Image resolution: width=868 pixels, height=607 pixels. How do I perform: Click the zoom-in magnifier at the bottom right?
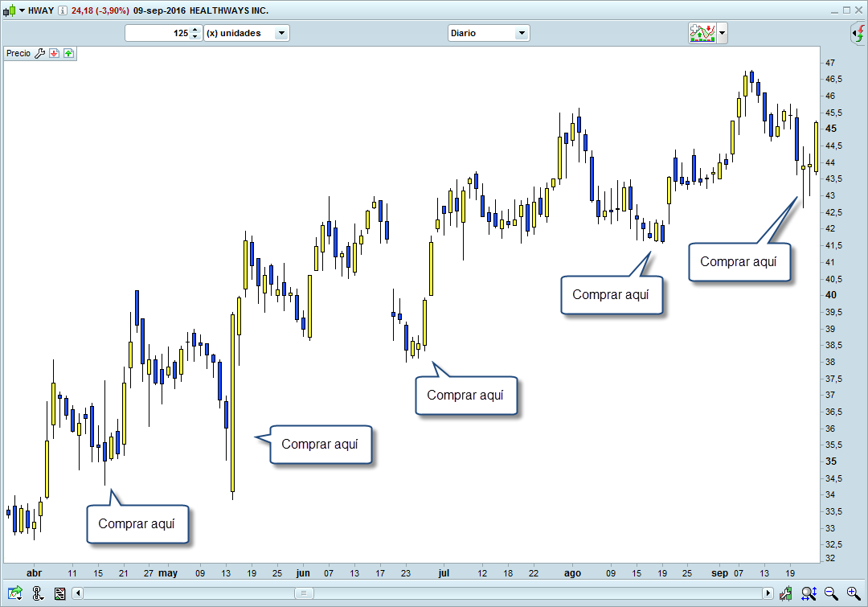[854, 593]
